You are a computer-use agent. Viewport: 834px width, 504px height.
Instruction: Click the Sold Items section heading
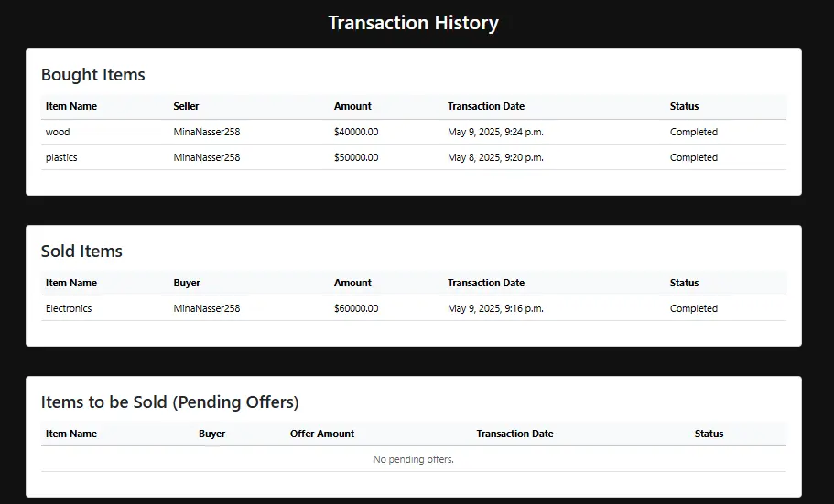pyautogui.click(x=81, y=252)
